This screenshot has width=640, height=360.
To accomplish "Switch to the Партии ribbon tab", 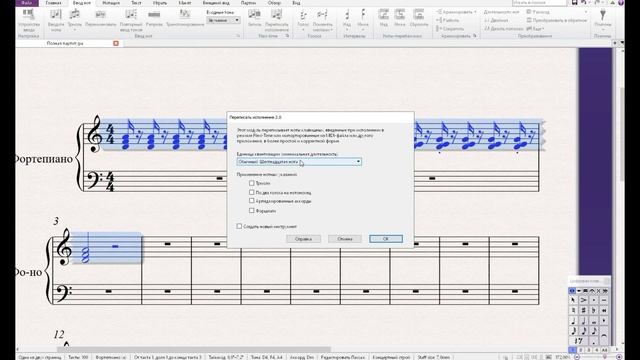I will coord(248,3).
